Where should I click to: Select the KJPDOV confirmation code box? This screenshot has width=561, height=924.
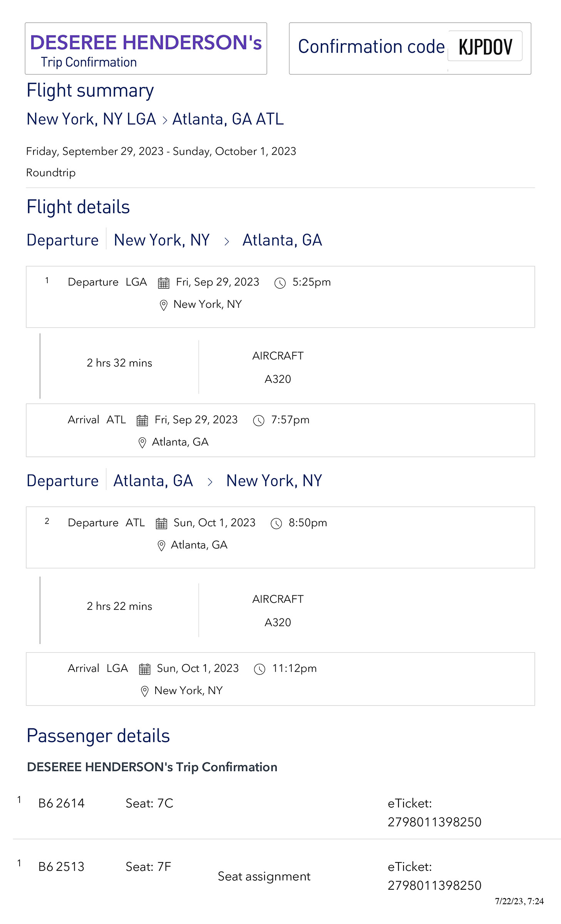(x=485, y=47)
